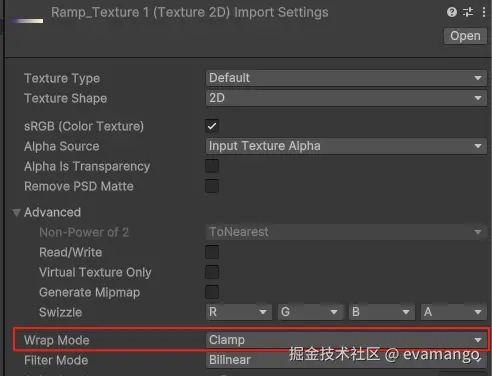The height and width of the screenshot is (376, 492).
Task: Click the Alpha Is Transparency label
Action: (x=87, y=166)
